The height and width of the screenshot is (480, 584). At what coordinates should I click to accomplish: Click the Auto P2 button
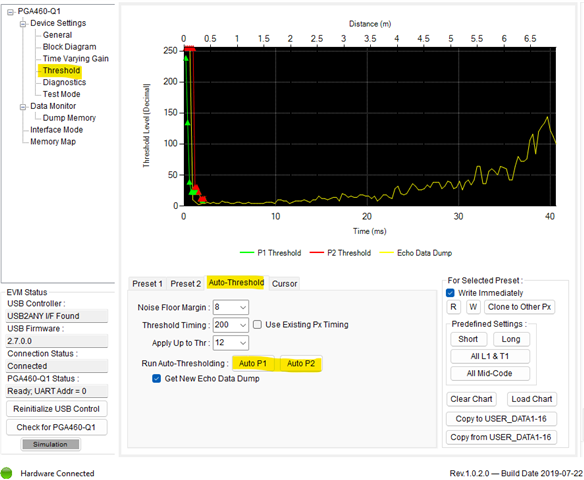(301, 363)
